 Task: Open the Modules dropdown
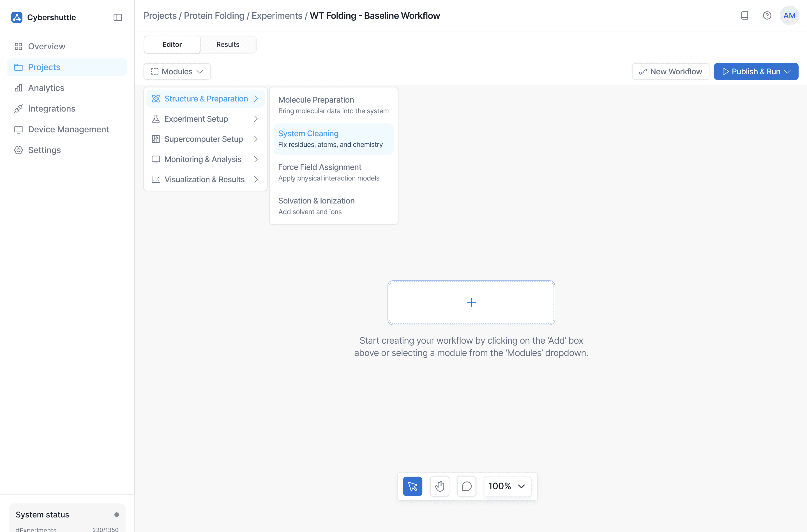coord(177,71)
